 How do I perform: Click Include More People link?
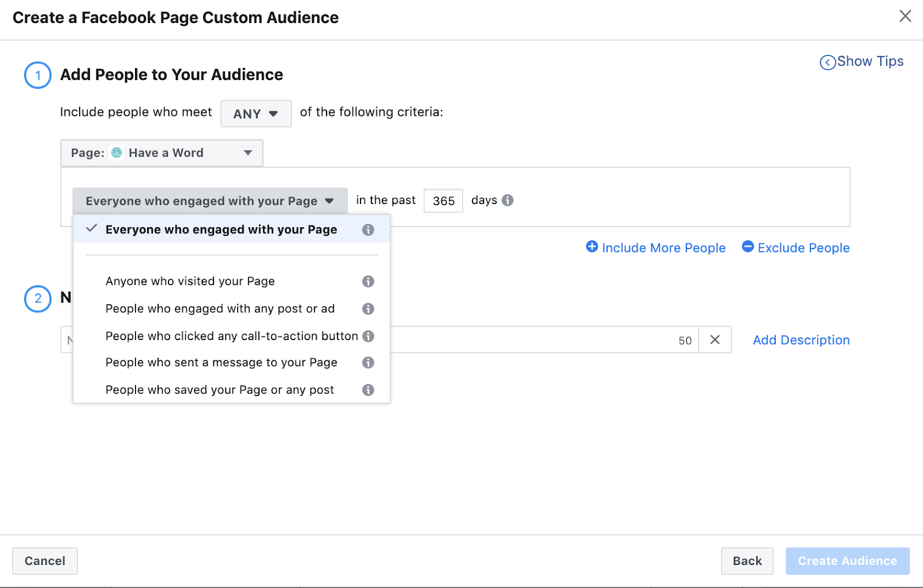[656, 248]
